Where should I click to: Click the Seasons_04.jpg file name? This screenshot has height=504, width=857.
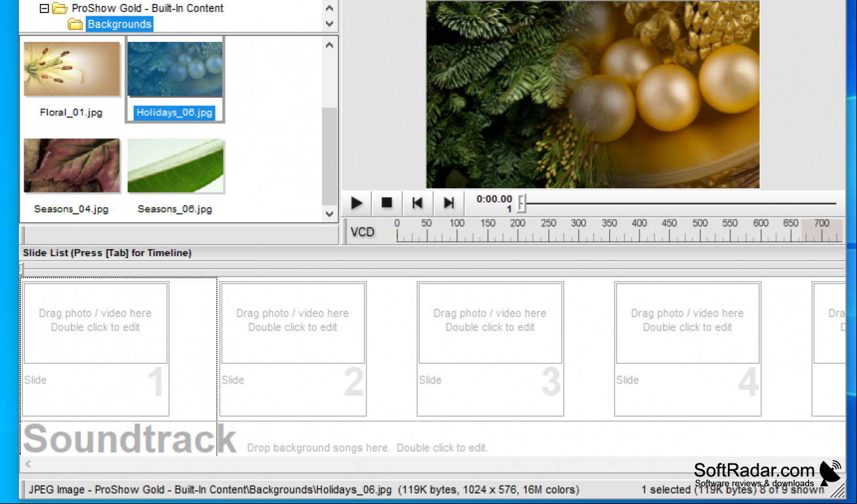71,209
